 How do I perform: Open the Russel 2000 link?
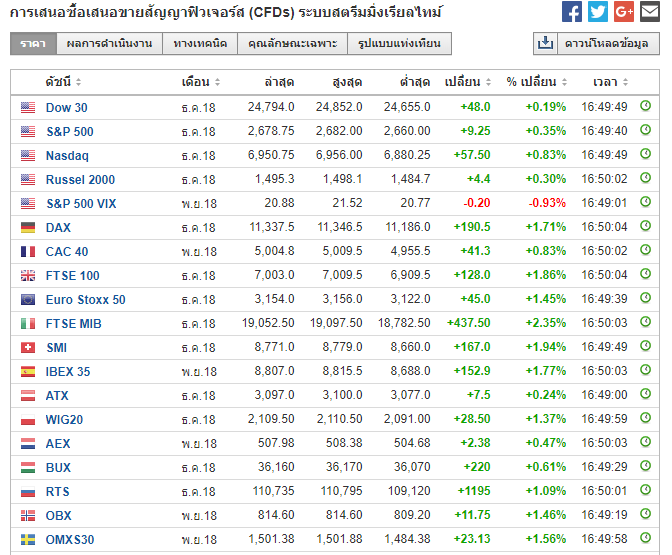pyautogui.click(x=80, y=180)
